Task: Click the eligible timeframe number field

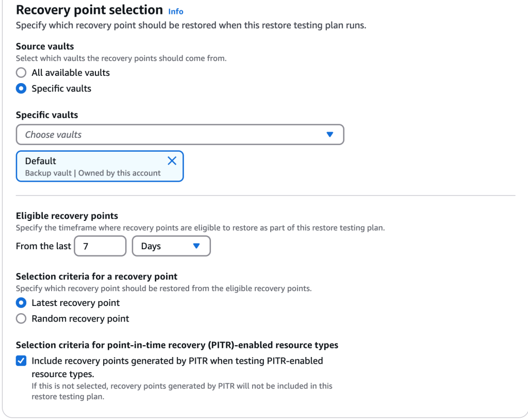Action: click(x=100, y=246)
